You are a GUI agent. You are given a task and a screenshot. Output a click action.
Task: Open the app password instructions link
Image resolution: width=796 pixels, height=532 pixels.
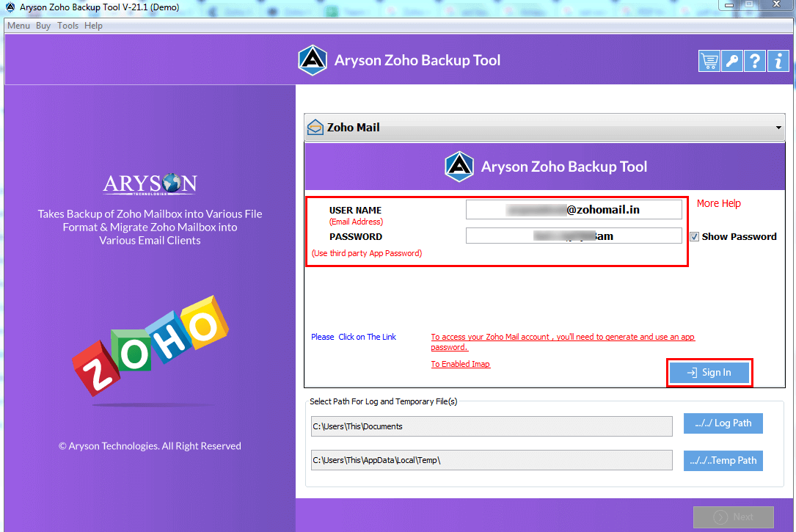point(563,342)
